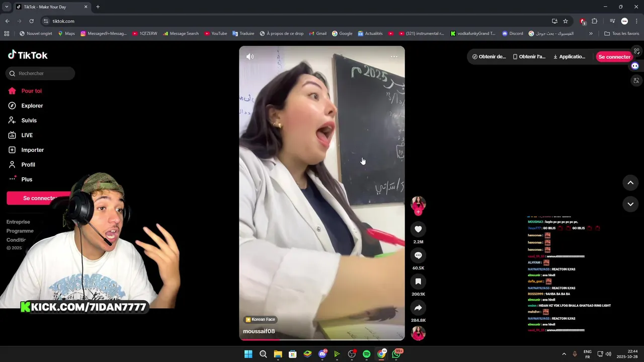Open Windows taskbar search
Image resolution: width=644 pixels, height=362 pixels.
coord(263,354)
